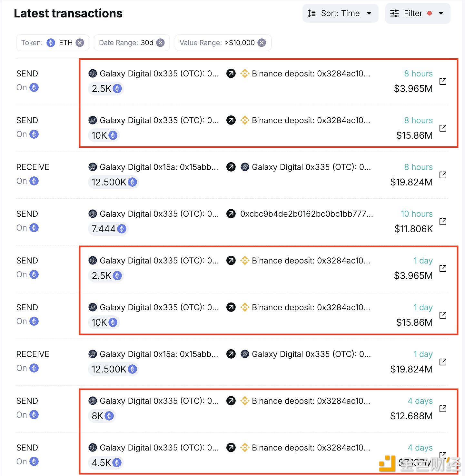Click the arrow icon in the 7.444 ETH transaction
The height and width of the screenshot is (476, 465).
(x=231, y=214)
